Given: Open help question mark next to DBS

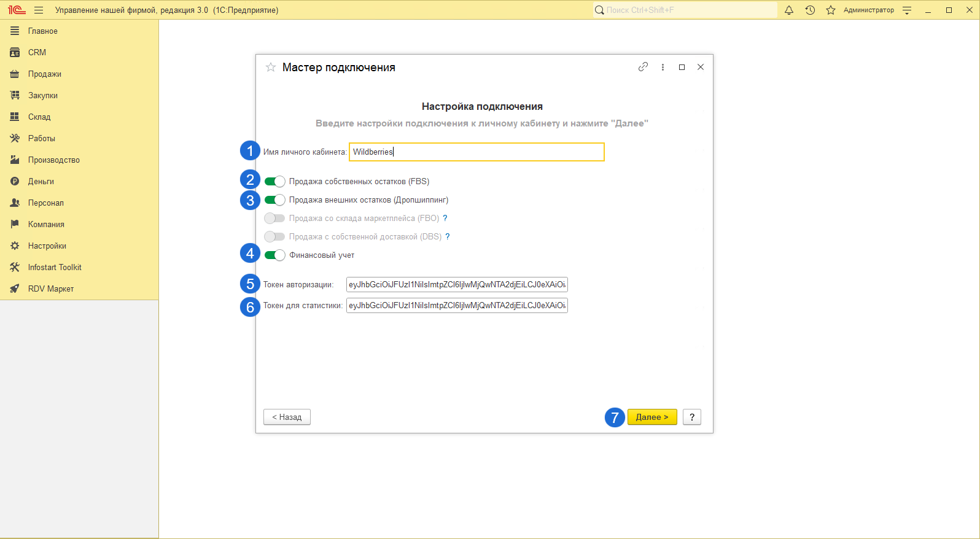Looking at the screenshot, I should pyautogui.click(x=448, y=236).
